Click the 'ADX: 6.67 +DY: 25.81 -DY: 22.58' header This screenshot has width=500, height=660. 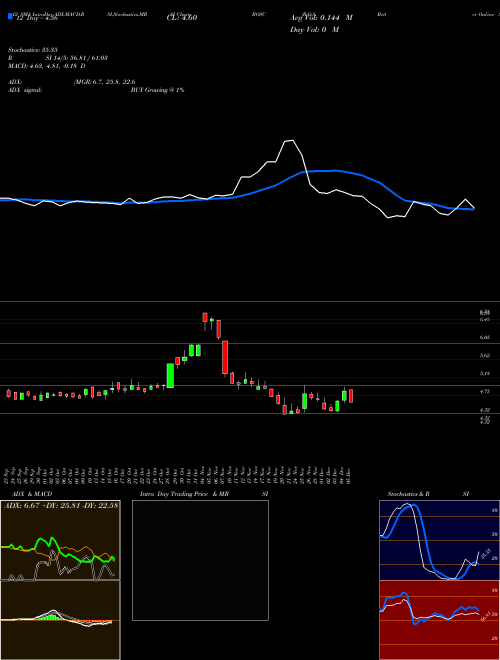[x=61, y=505]
